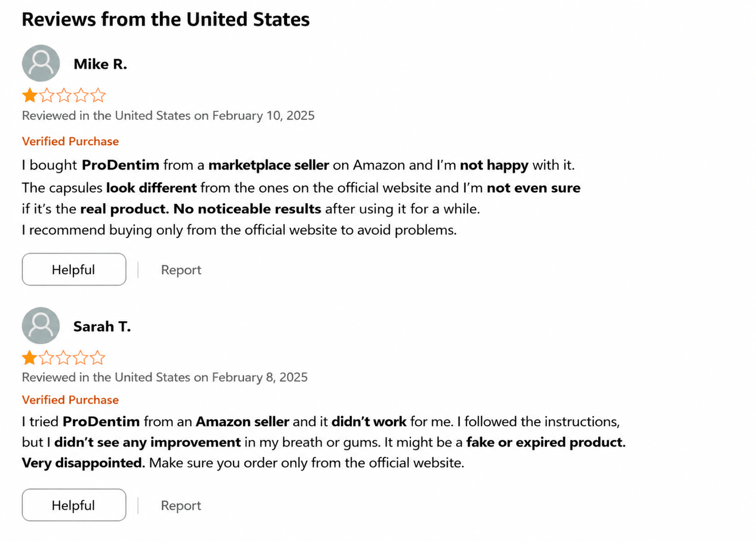Click the fifth empty star in Sarah T.'s rating
This screenshot has width=756, height=541.
[97, 357]
